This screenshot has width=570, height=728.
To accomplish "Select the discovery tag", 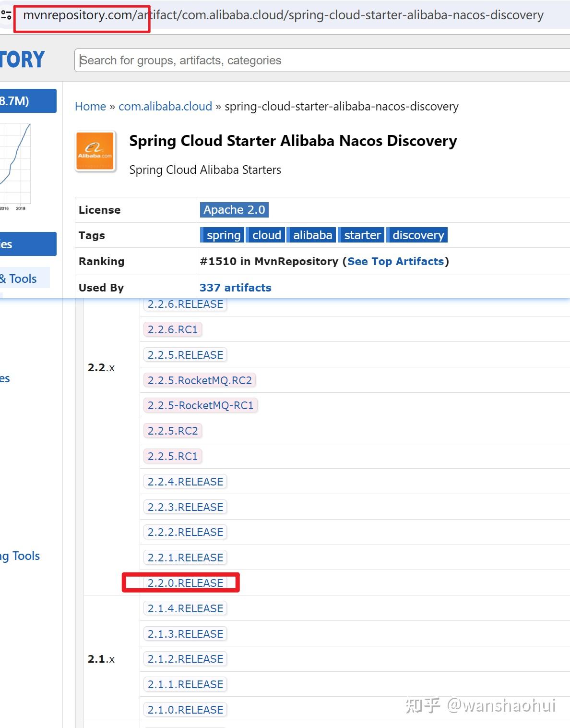I will pyautogui.click(x=418, y=235).
